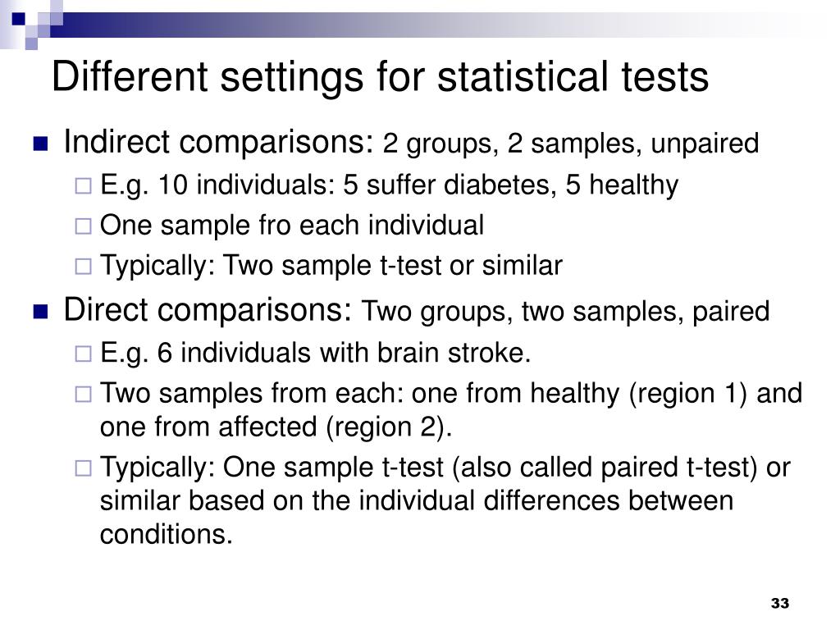Click the line '5 suffer diabetes, 5 healthy'
Image resolution: width=840 pixels, height=630 pixels.
click(510, 185)
